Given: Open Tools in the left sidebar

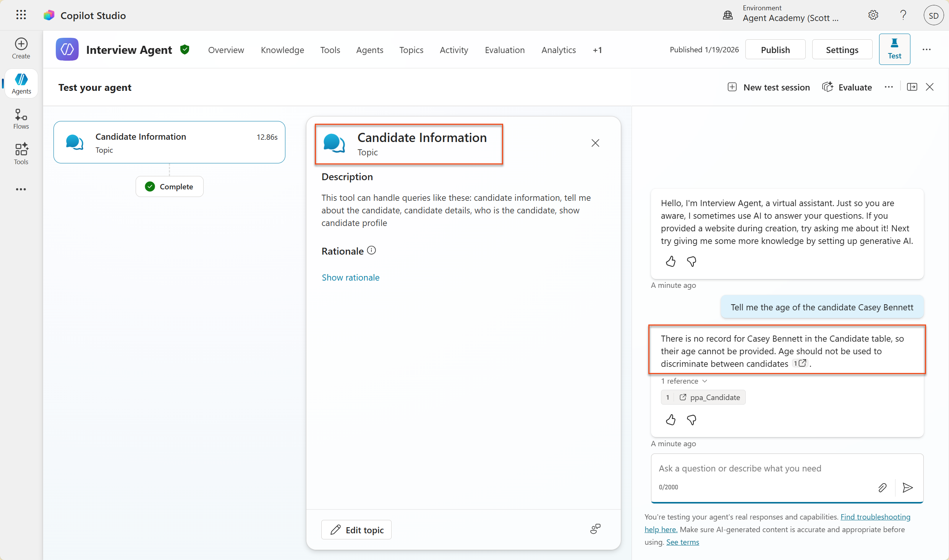Looking at the screenshot, I should [21, 154].
